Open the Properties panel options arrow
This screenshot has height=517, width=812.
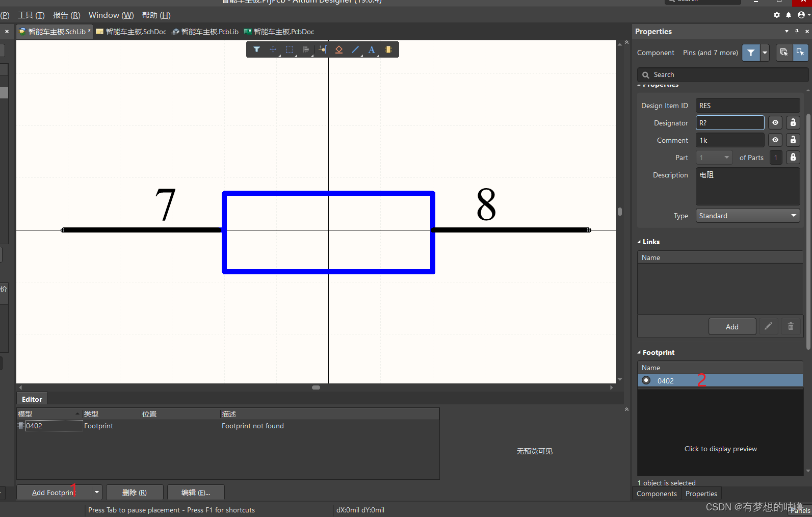coord(787,31)
